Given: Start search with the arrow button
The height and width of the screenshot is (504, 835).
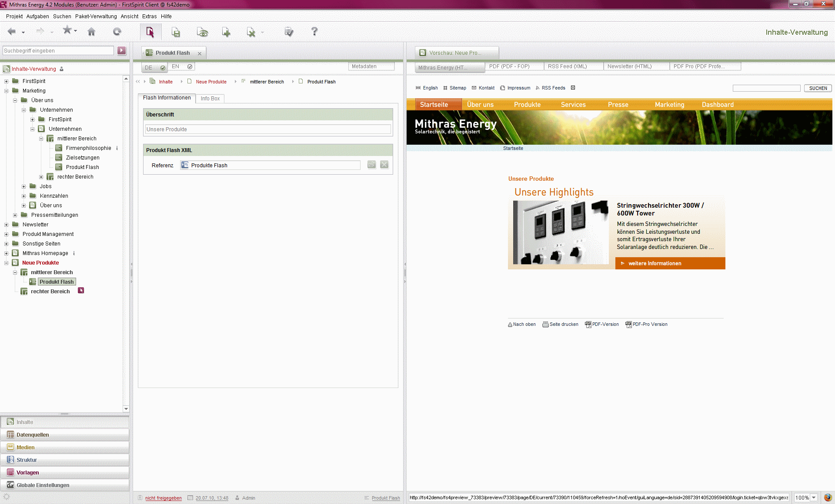Looking at the screenshot, I should 122,50.
